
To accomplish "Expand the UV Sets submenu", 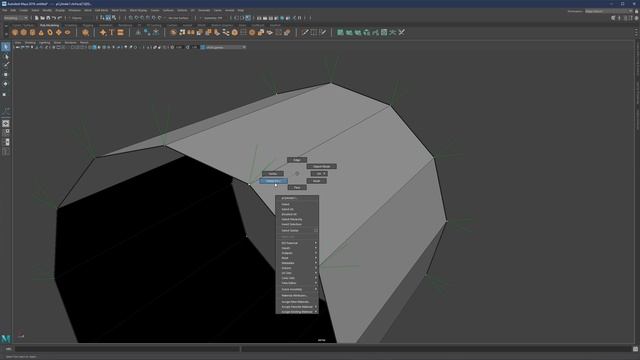I will coord(297,273).
